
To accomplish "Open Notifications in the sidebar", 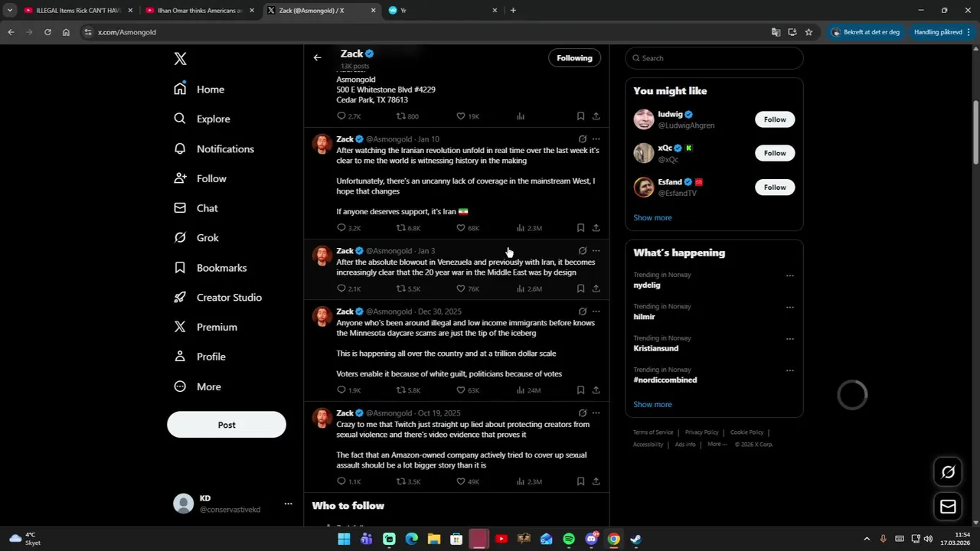I will tap(214, 148).
